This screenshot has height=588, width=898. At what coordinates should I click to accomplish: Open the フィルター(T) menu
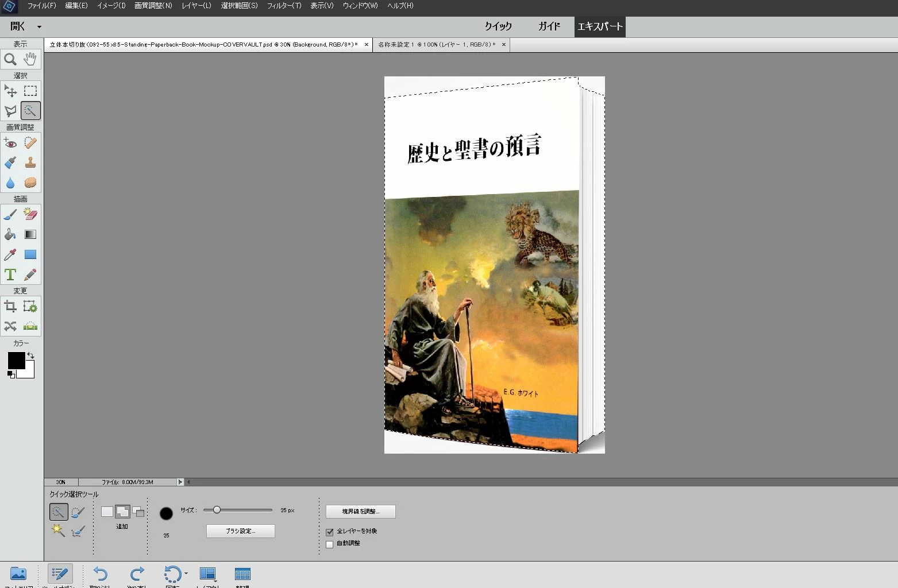pyautogui.click(x=284, y=6)
